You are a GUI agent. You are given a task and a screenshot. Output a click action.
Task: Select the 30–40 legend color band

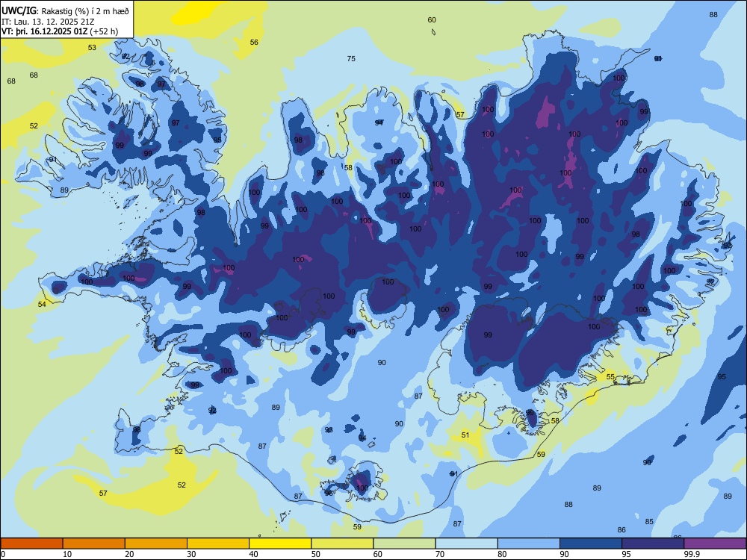(x=218, y=544)
